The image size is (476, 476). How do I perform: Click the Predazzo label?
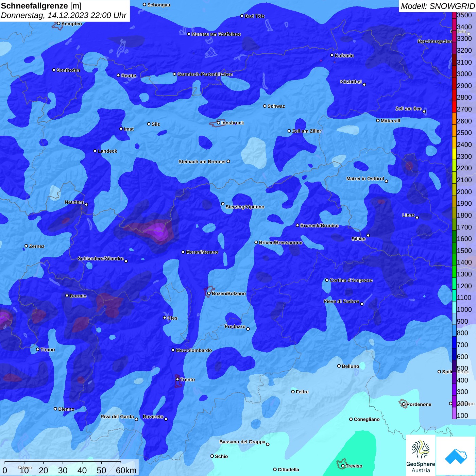coord(235,326)
